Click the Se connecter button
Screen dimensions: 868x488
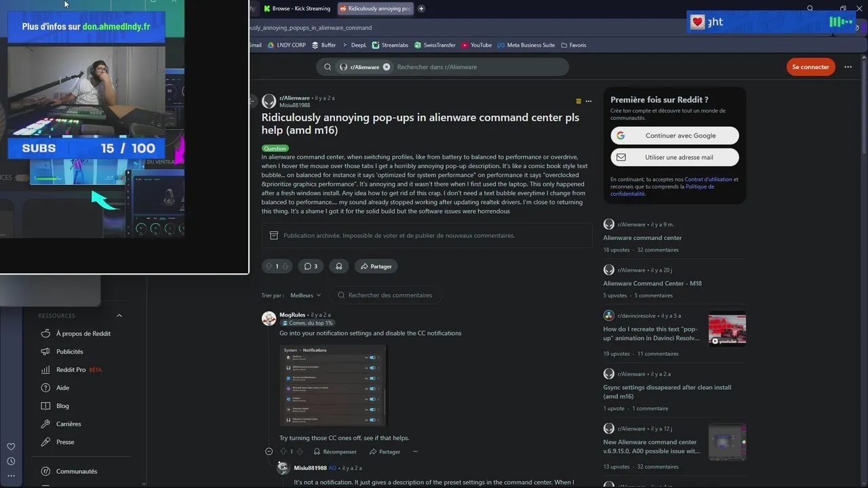point(810,67)
